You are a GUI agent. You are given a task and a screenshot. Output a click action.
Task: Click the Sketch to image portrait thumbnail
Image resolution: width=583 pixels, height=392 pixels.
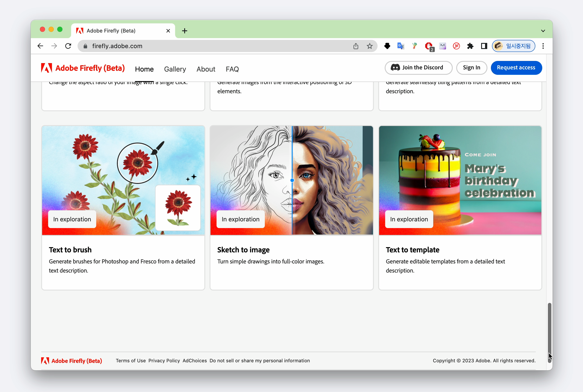pos(292,180)
